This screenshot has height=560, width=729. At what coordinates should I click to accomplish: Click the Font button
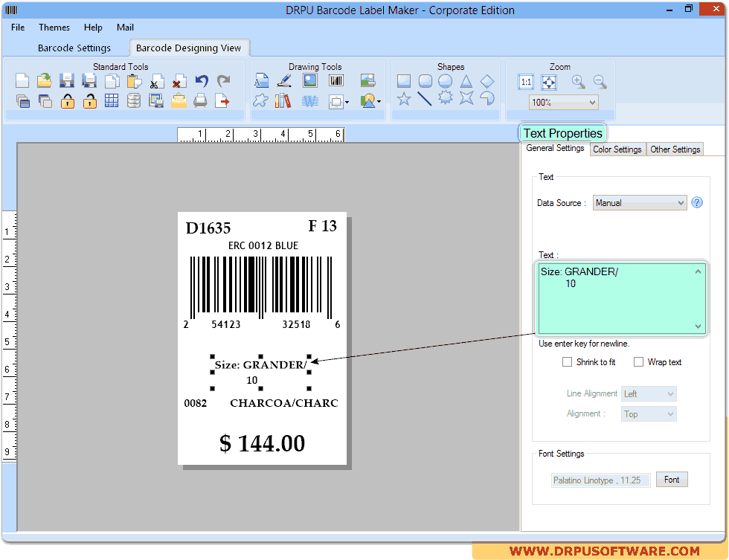coord(671,480)
